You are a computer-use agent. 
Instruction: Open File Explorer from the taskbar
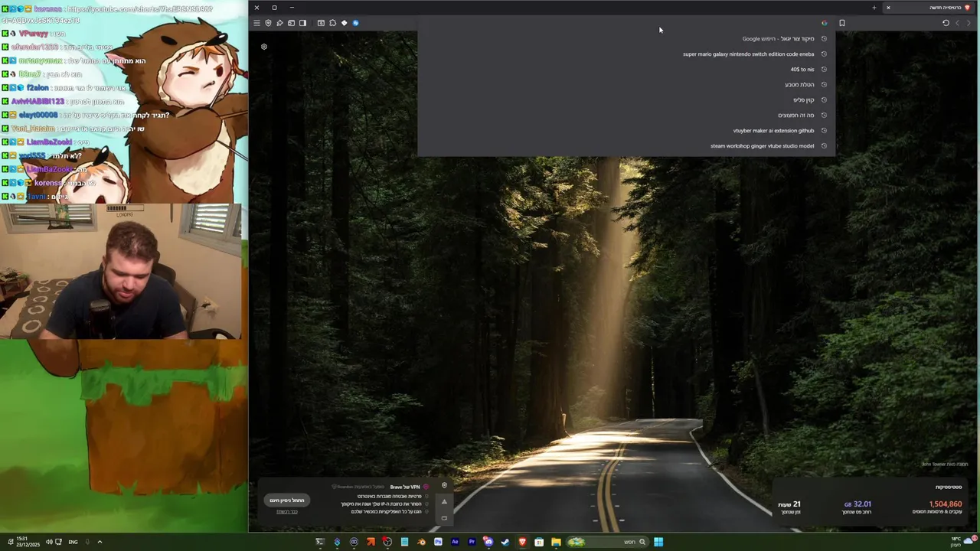[556, 542]
